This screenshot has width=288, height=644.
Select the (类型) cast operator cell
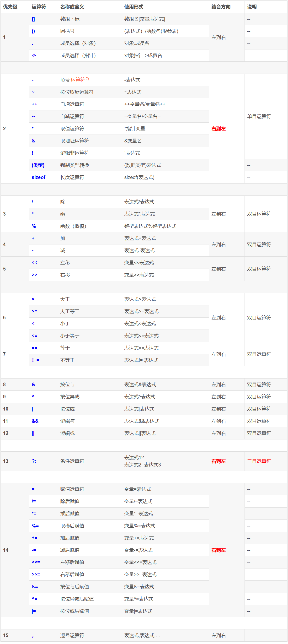pyautogui.click(x=43, y=165)
